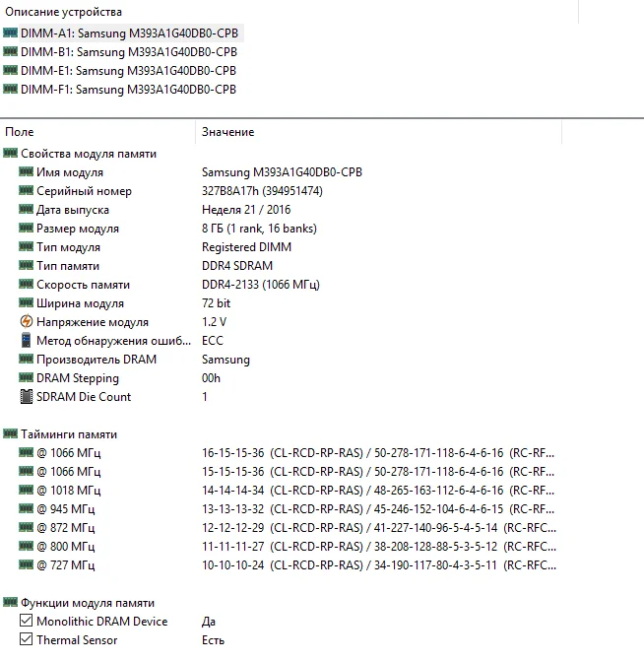Click the icon beside 'Функции модуля памяти'

(10, 603)
